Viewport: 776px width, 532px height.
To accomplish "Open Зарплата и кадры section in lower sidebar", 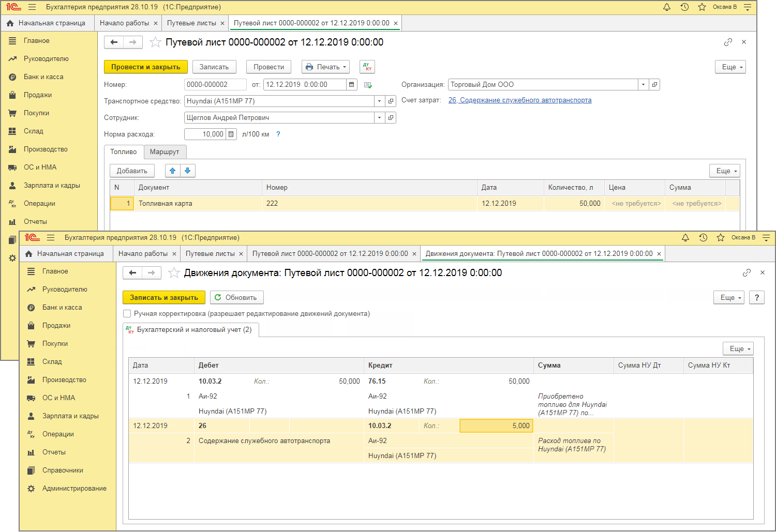I will click(x=70, y=416).
